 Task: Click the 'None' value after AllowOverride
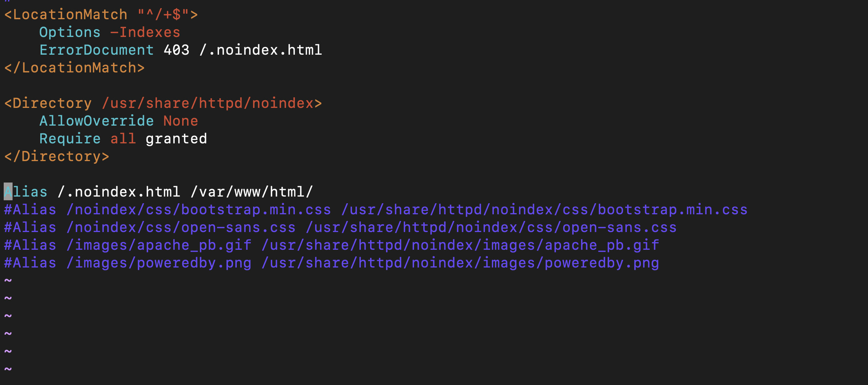click(x=181, y=121)
